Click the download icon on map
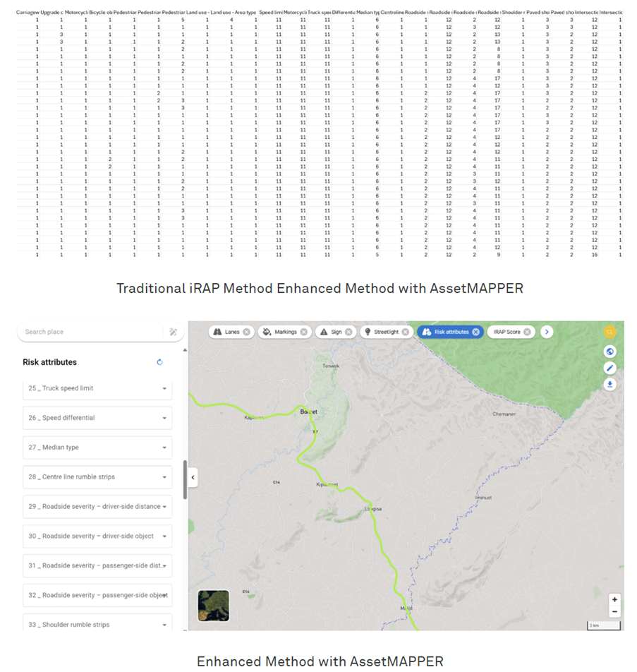 (610, 384)
